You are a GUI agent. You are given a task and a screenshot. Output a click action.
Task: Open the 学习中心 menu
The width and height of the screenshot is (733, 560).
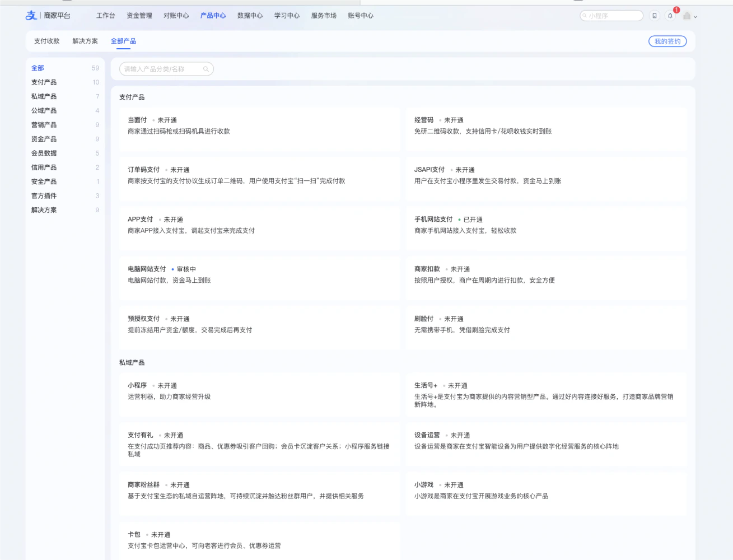pos(287,16)
